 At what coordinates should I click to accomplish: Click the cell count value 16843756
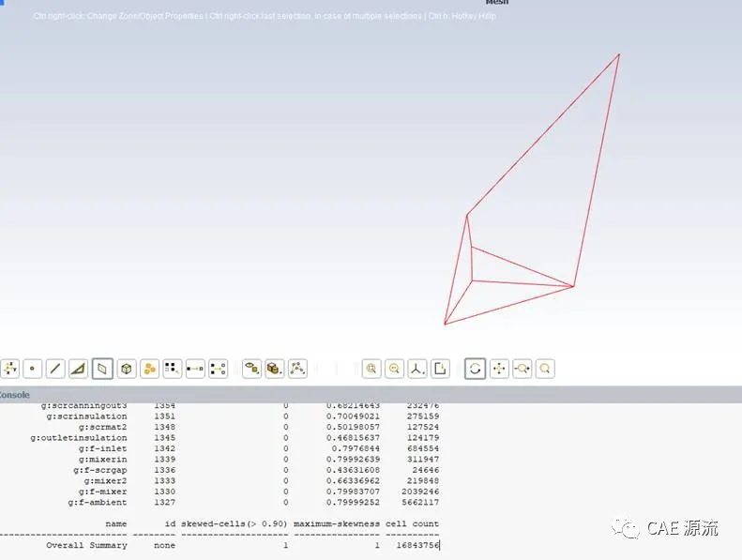(417, 545)
